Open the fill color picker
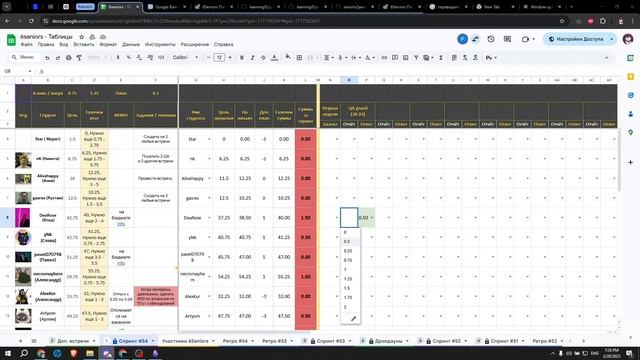Image resolution: width=640 pixels, height=360 pixels. coord(288,57)
